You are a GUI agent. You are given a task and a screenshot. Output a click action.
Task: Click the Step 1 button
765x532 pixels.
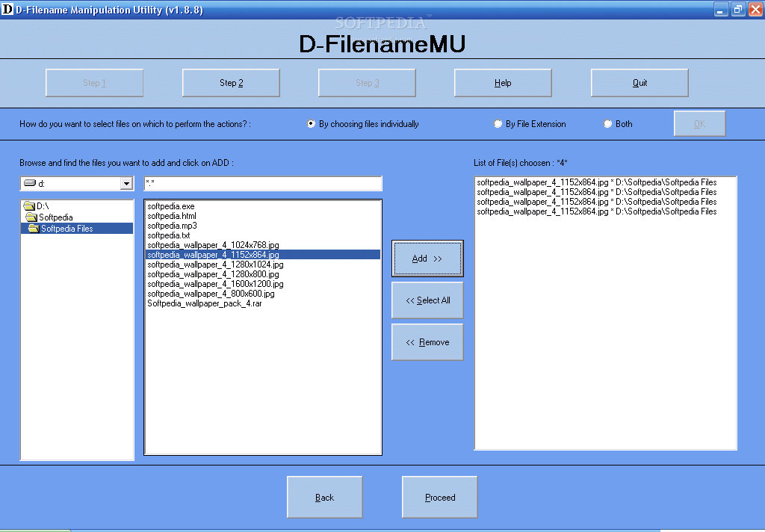(x=94, y=83)
